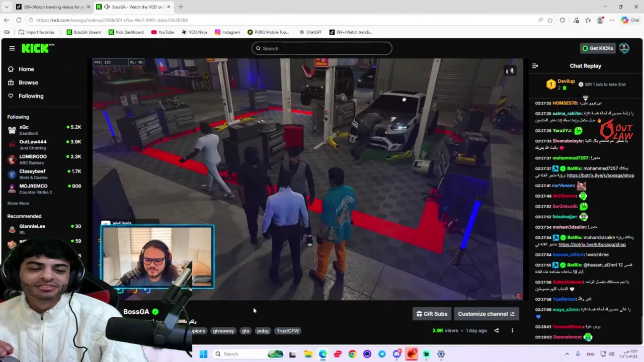Open the ChatGPT bookmark
This screenshot has height=362, width=644.
[x=310, y=32]
